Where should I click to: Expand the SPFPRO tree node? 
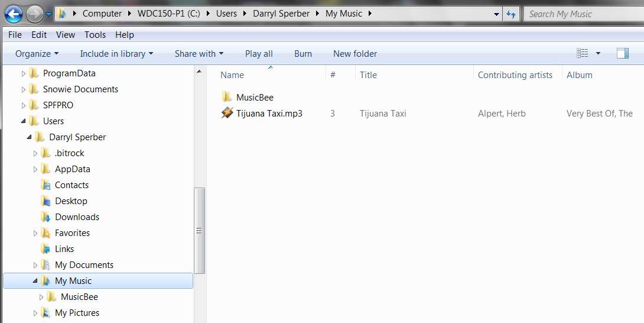pos(24,106)
